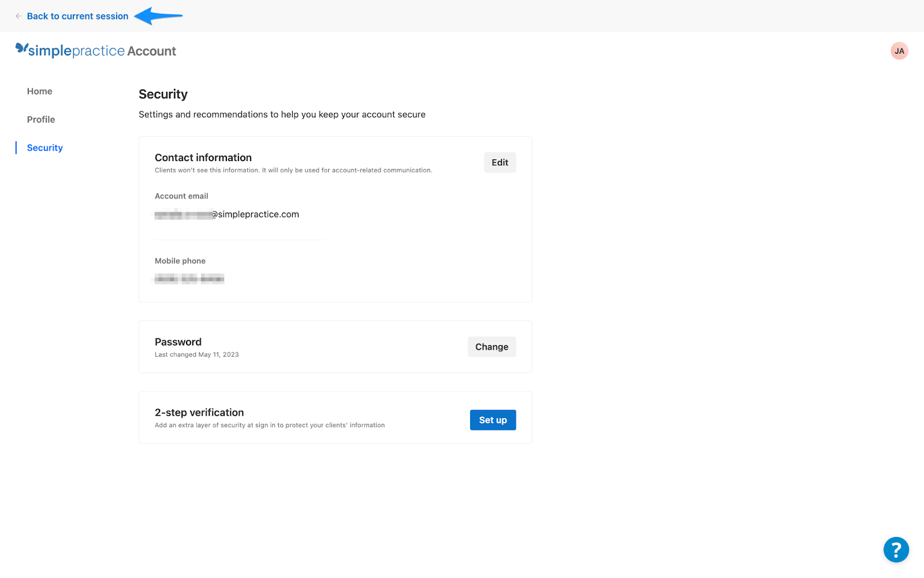Go to Home in the sidebar
The height and width of the screenshot is (578, 924).
pyautogui.click(x=40, y=91)
